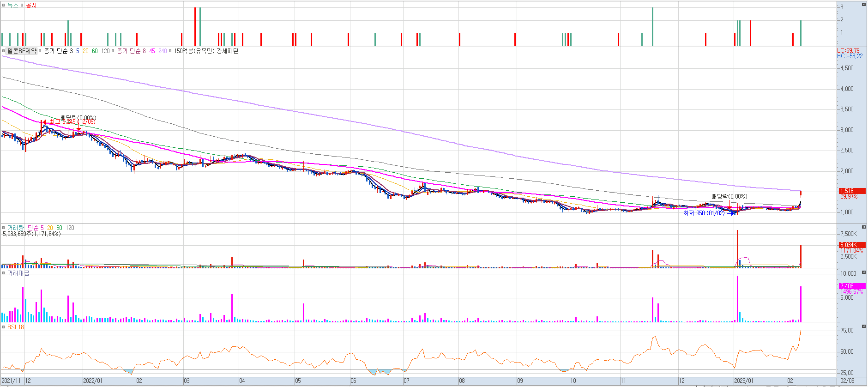The height and width of the screenshot is (387, 868).
Task: Toggle the marker before 종가 단순 8
Action: [113, 51]
